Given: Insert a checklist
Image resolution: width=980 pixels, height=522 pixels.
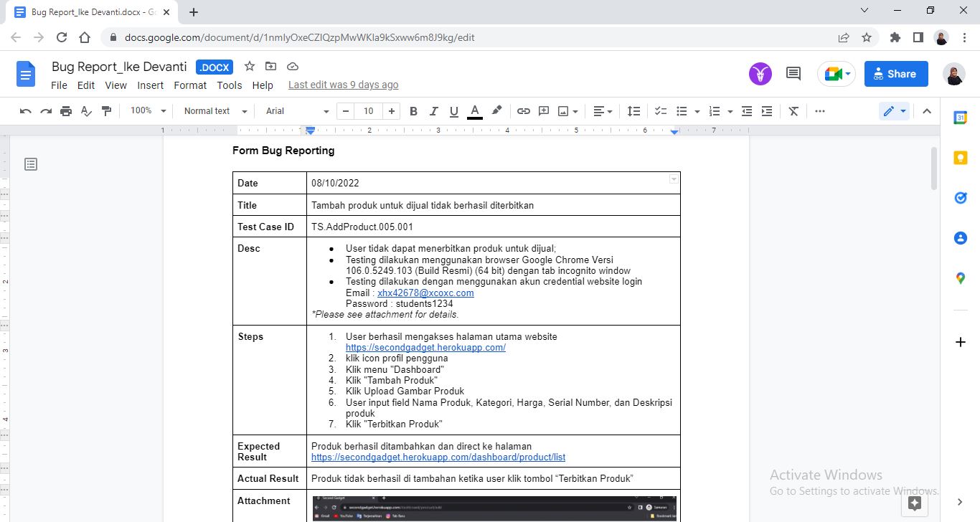Looking at the screenshot, I should (661, 111).
